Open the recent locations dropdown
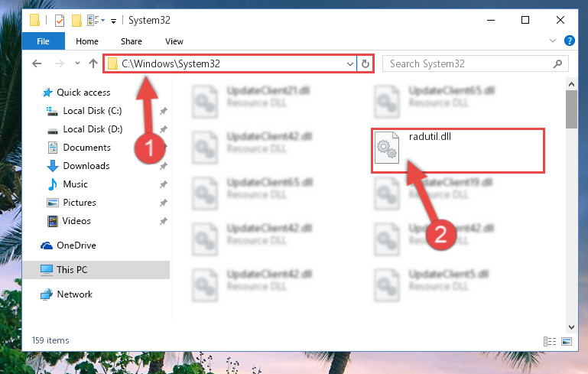This screenshot has height=374, width=588. tap(77, 63)
